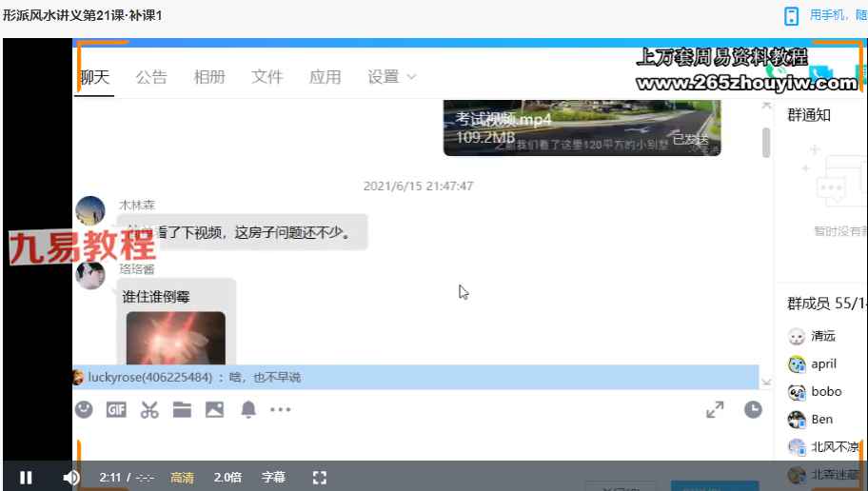The width and height of the screenshot is (868, 491).
Task: Select the scissors screenshot tool
Action: (149, 410)
